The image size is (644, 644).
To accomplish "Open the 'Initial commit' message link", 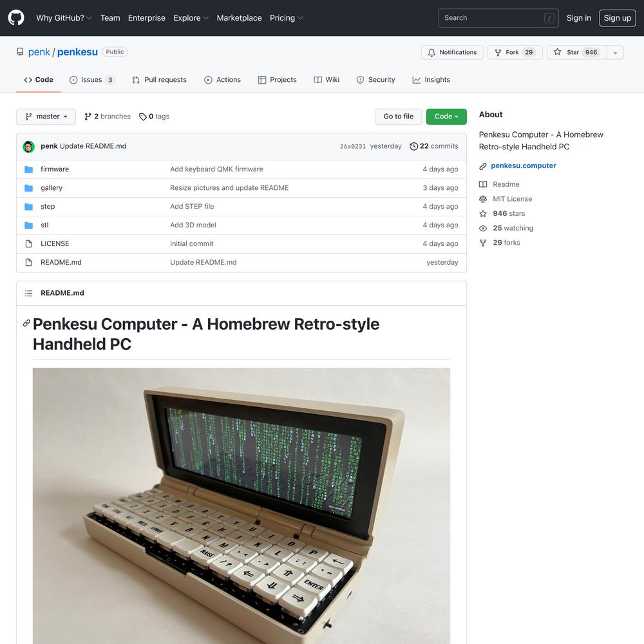I will pos(191,244).
